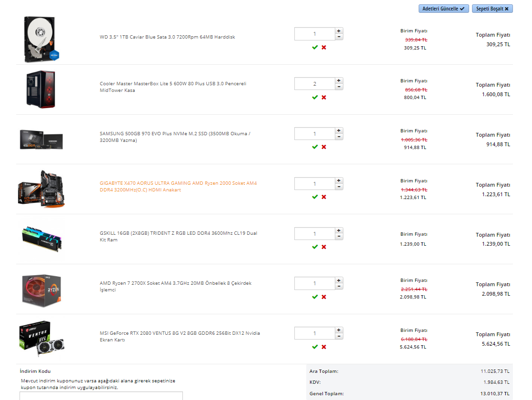This screenshot has height=400, width=532.
Task: Click quantity field of Samsung 970 EVO SSD
Action: click(314, 133)
